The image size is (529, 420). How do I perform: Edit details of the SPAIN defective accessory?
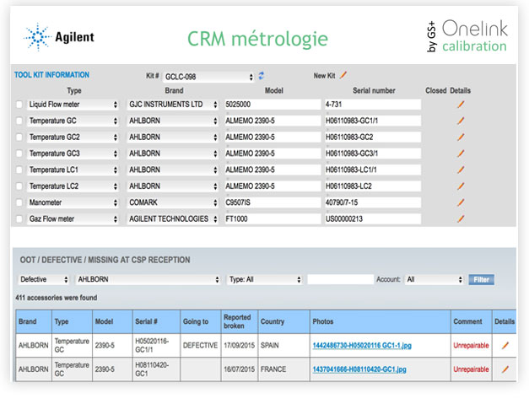pos(505,346)
